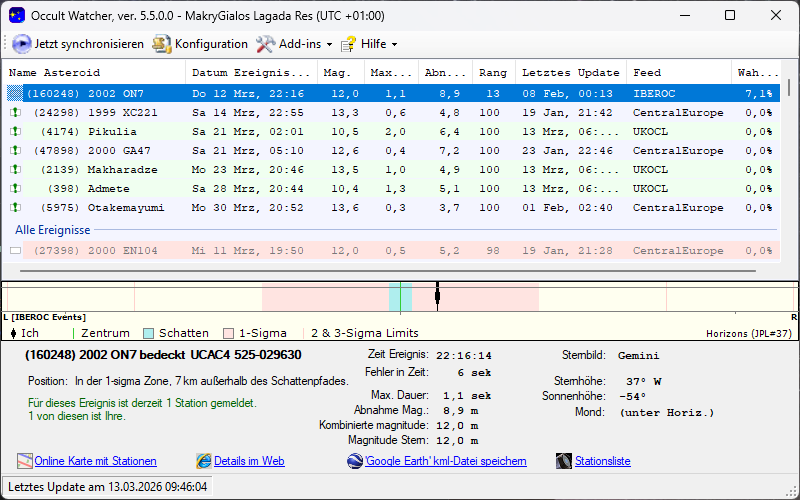Toggle the checkbox for (27398) 2000 EN104
Screen dimensions: 800x500
[x=15, y=251]
